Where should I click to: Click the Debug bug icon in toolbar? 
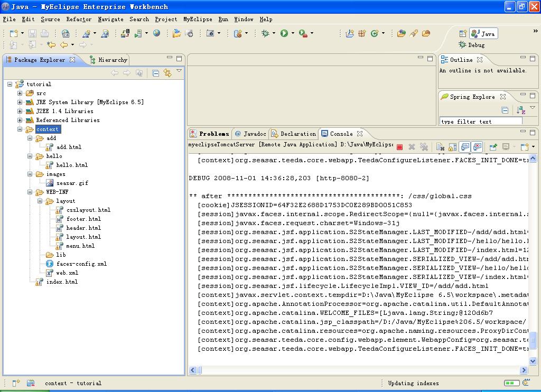tap(265, 33)
